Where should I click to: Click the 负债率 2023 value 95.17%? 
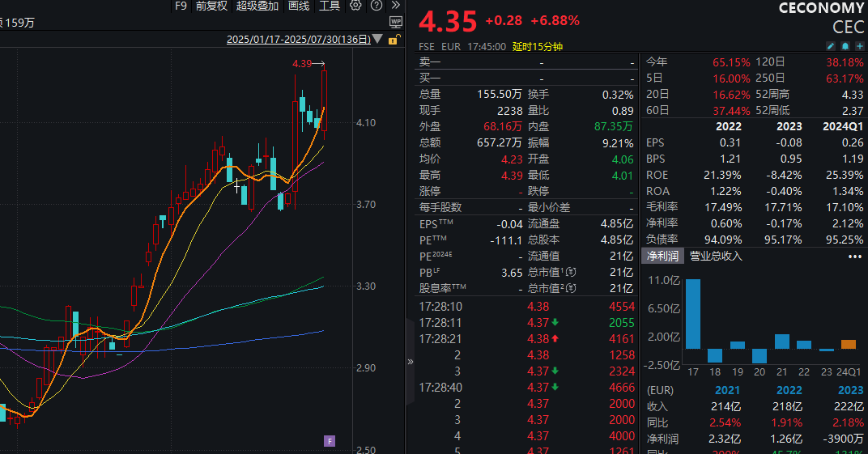click(x=783, y=240)
